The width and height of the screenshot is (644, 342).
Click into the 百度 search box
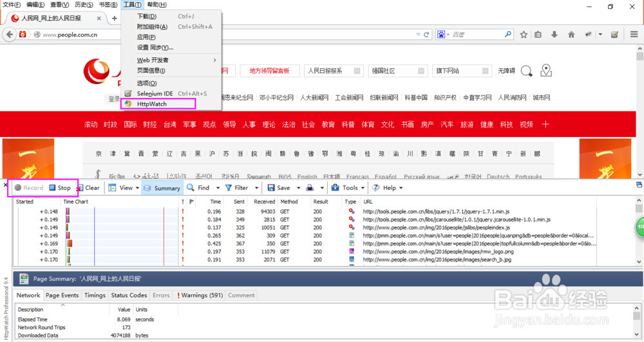[477, 35]
